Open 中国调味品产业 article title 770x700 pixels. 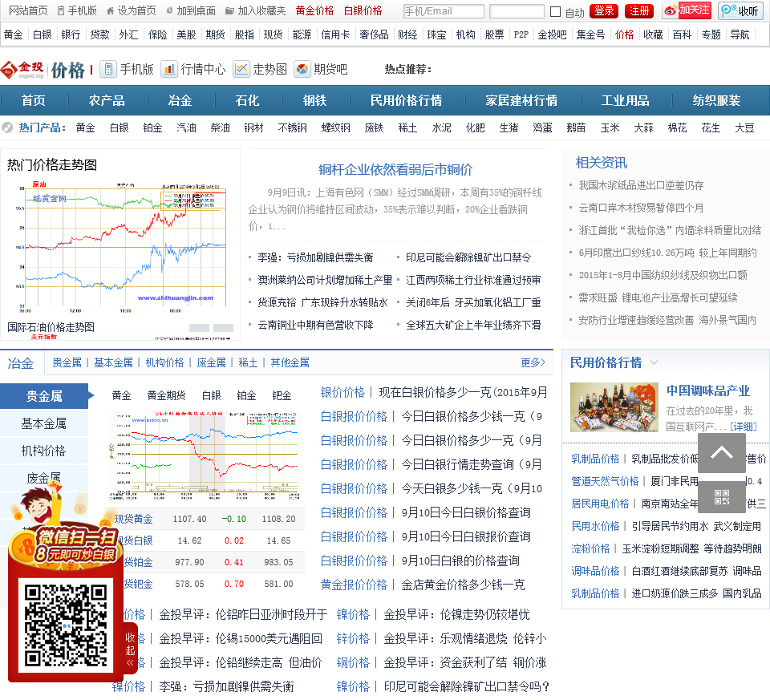pos(707,390)
